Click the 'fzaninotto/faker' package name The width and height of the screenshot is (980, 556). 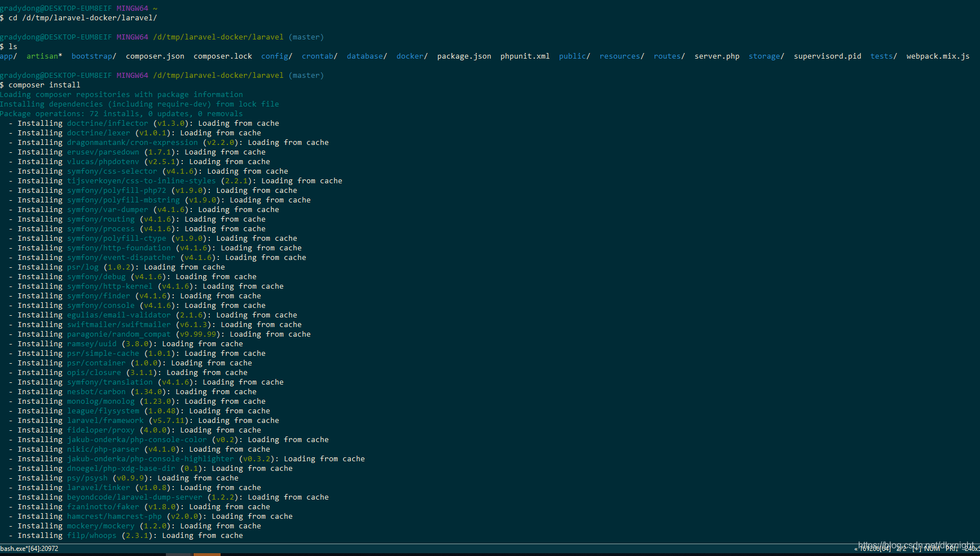(x=103, y=507)
